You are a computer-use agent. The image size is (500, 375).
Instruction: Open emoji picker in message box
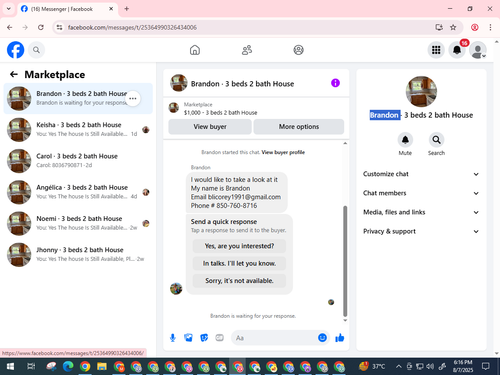[322, 338]
